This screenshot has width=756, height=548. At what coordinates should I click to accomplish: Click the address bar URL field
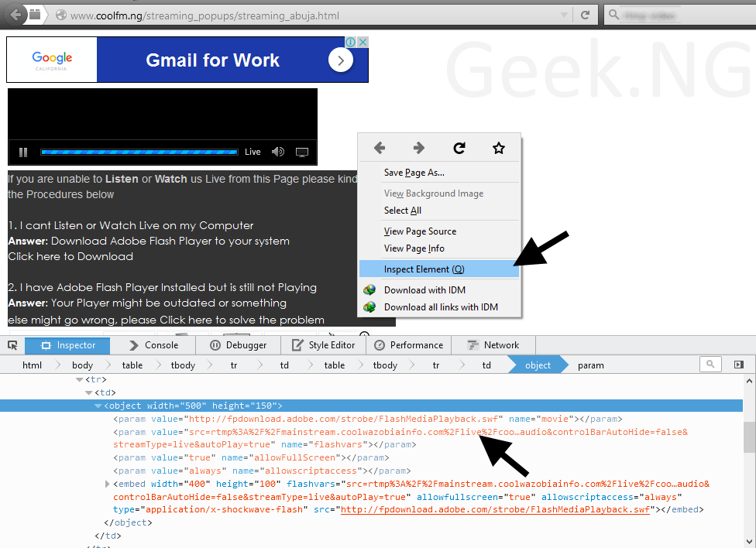pos(308,15)
